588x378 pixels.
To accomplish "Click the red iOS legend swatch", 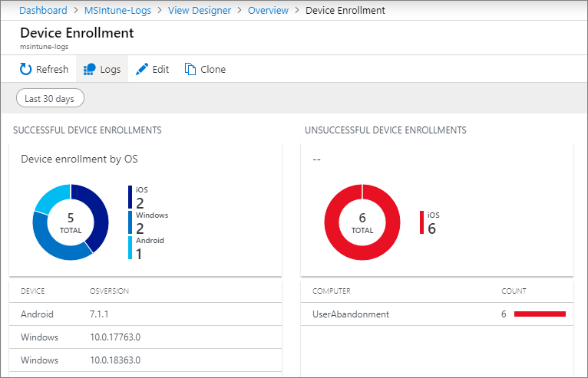I will pos(422,222).
